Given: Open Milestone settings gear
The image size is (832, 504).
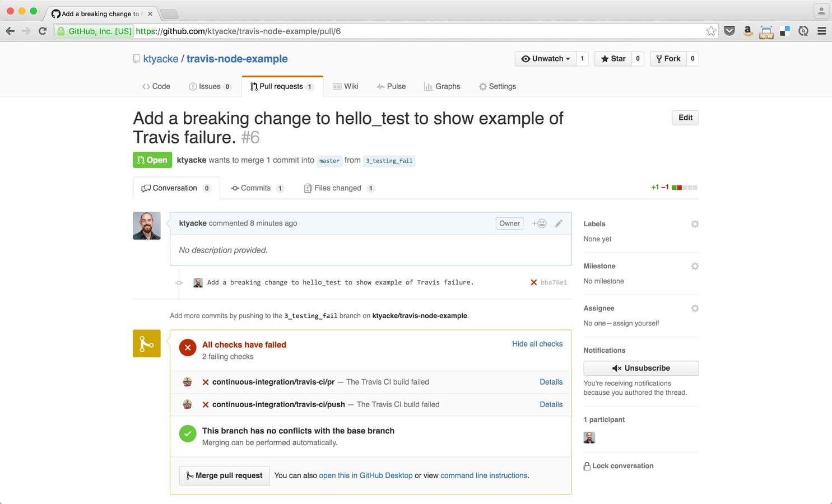Looking at the screenshot, I should click(695, 266).
